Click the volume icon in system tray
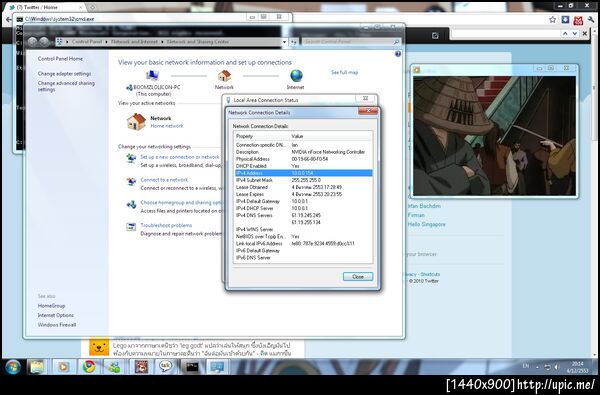 coord(557,367)
